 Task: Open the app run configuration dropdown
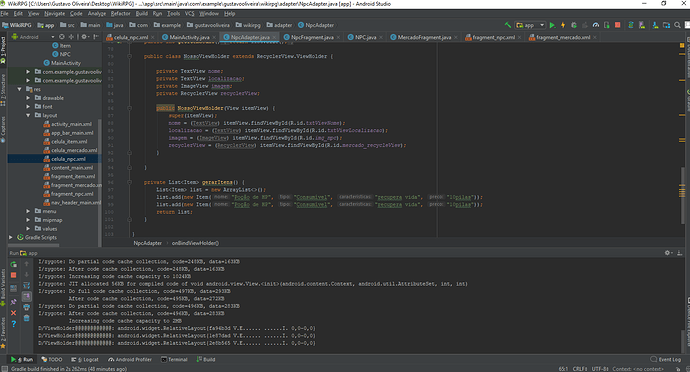pos(530,25)
